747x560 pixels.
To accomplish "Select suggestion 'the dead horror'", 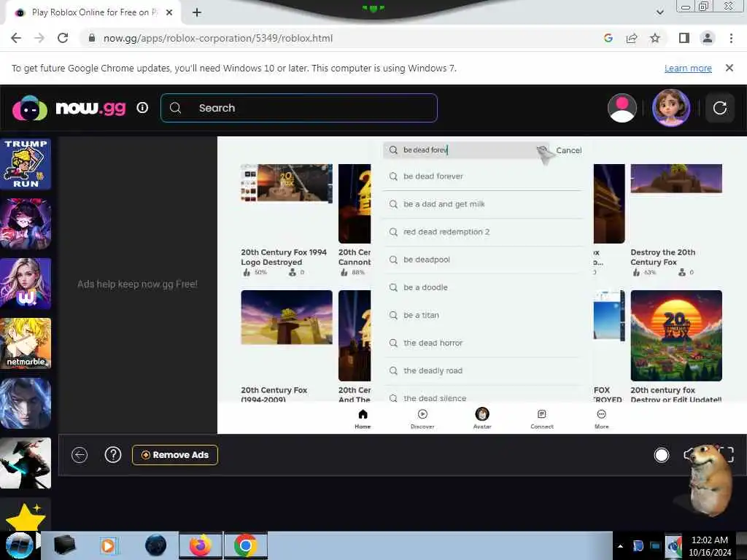I will pyautogui.click(x=482, y=343).
